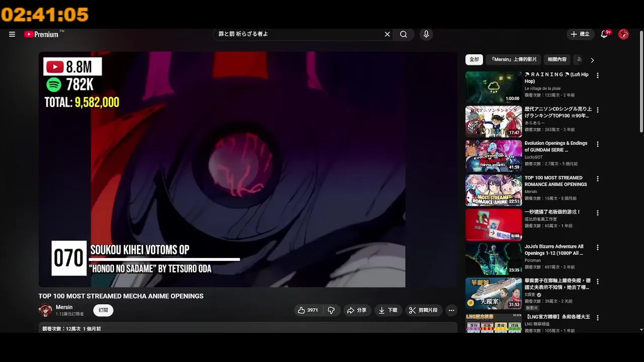Click into the search input field
644x362 pixels.
pyautogui.click(x=299, y=34)
